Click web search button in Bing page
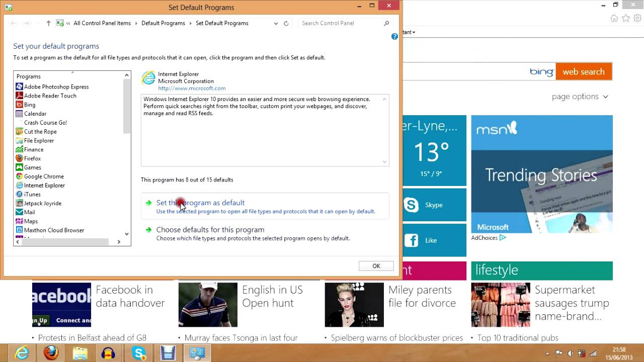Image resolution: width=644 pixels, height=362 pixels. [x=584, y=72]
